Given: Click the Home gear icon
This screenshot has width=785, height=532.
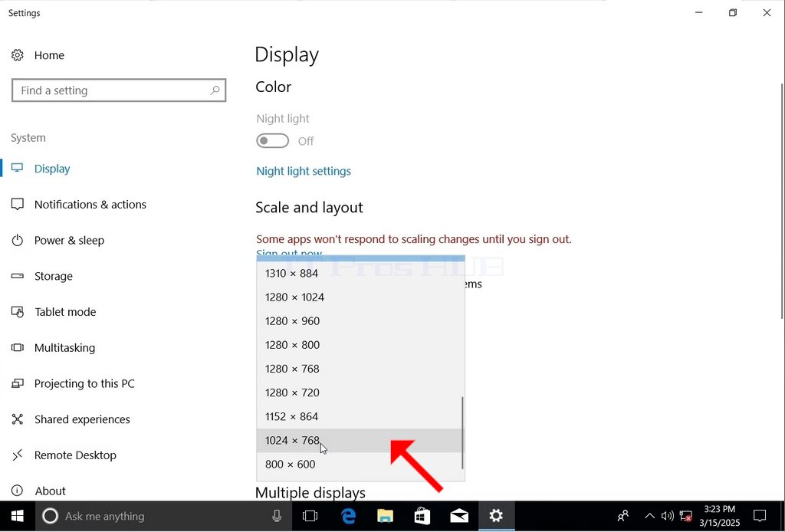Looking at the screenshot, I should [x=18, y=55].
